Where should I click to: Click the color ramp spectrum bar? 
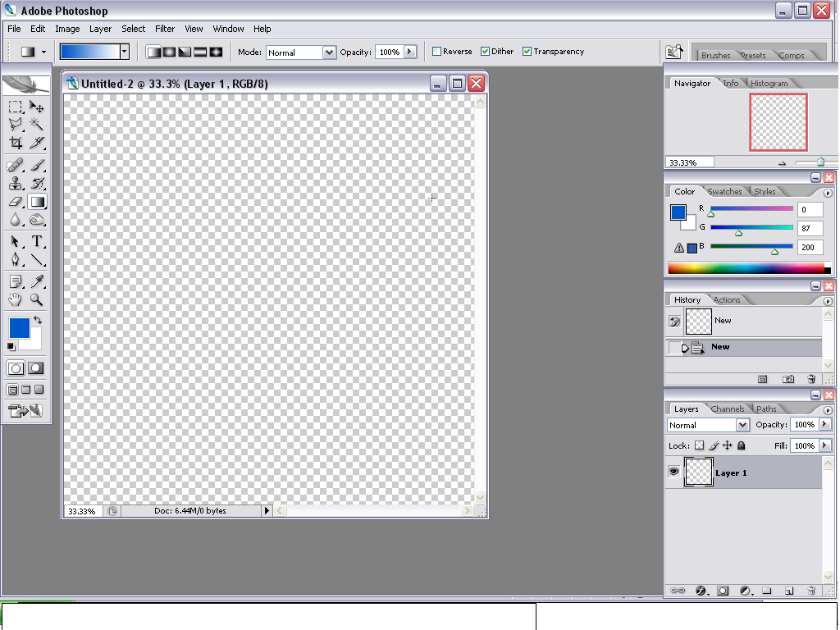point(750,268)
